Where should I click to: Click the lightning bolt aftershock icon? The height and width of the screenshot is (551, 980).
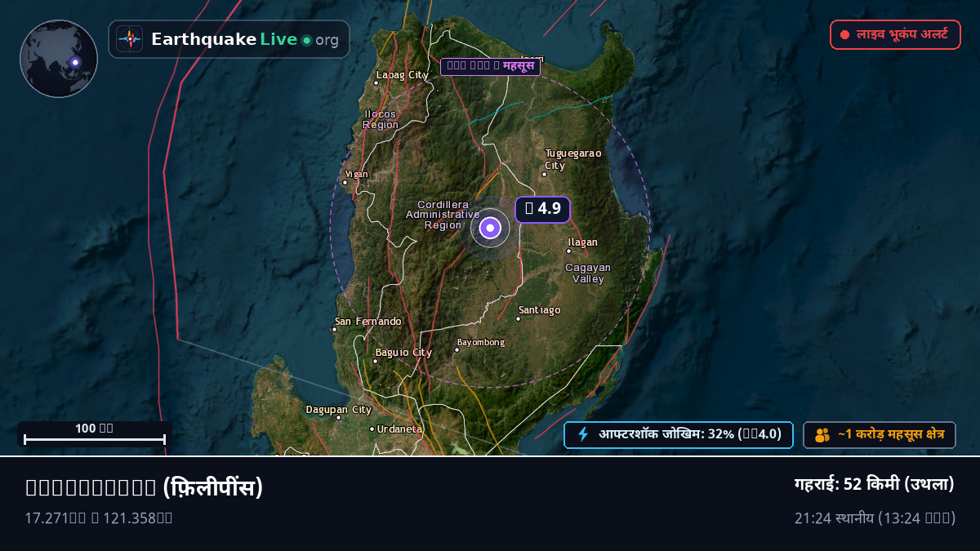point(583,434)
